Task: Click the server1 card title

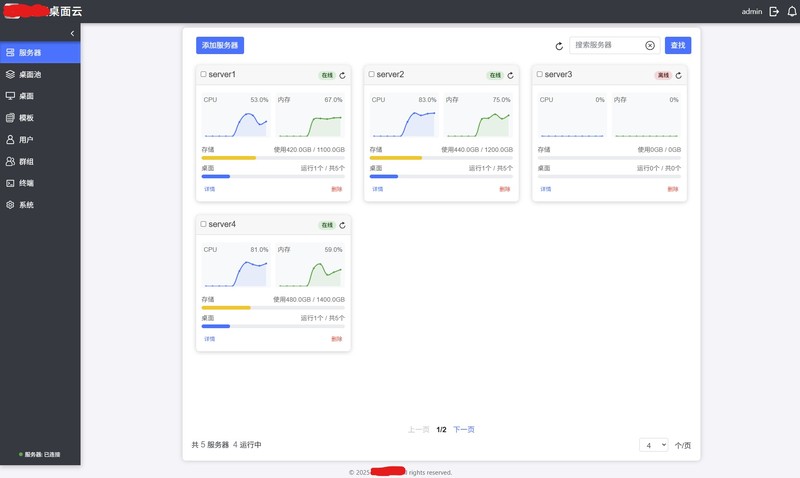Action: [x=222, y=74]
